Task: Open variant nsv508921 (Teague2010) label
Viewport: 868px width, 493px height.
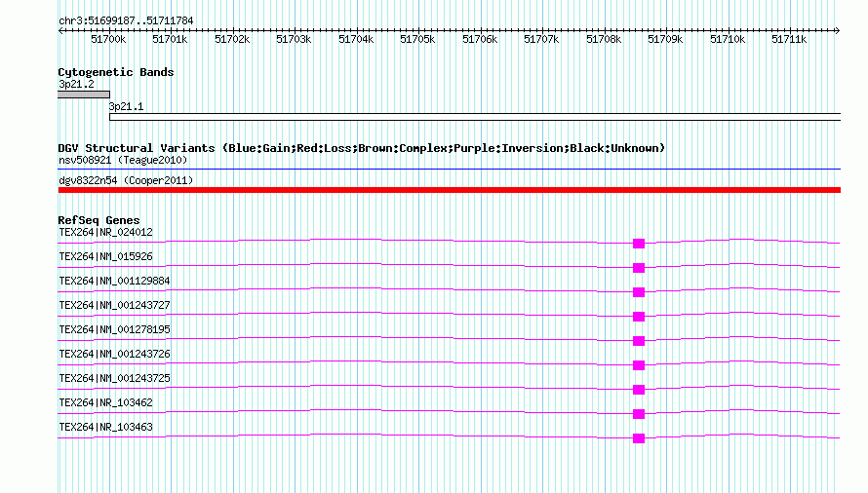Action: pyautogui.click(x=123, y=160)
